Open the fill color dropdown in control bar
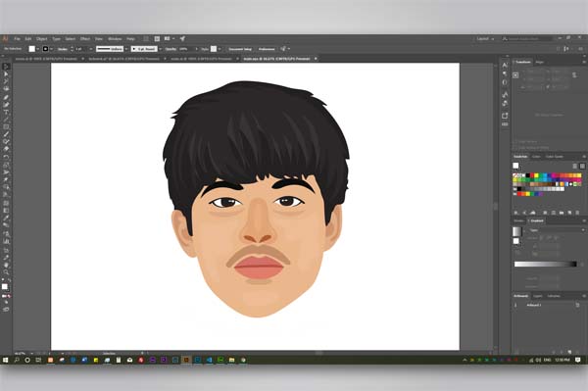588x391 pixels. coord(38,49)
